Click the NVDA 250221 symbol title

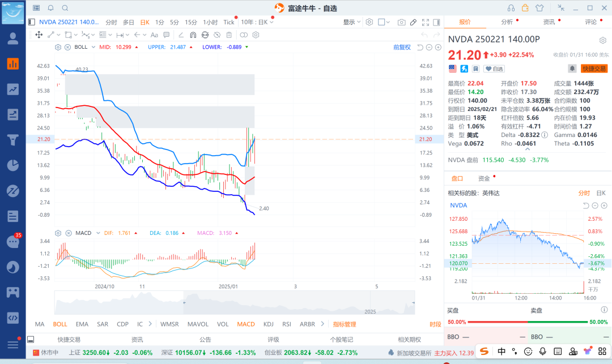pos(69,22)
